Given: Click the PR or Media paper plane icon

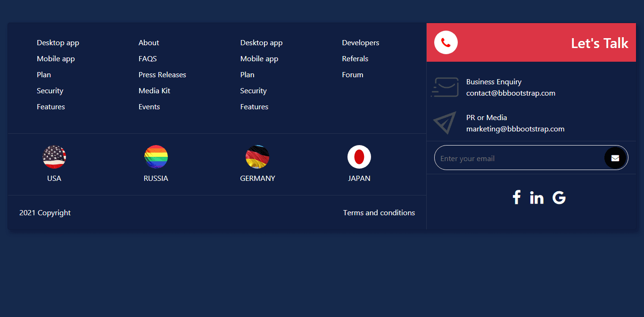Looking at the screenshot, I should click(x=445, y=123).
